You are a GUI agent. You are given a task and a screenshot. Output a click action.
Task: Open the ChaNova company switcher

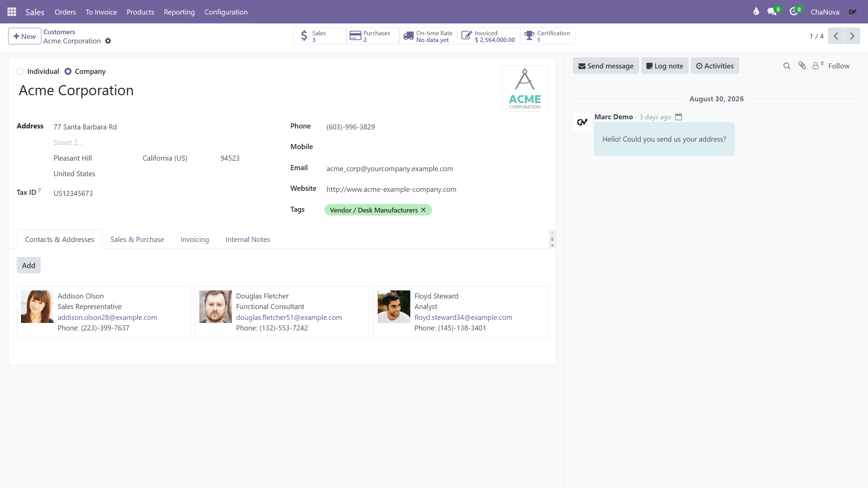coord(825,12)
